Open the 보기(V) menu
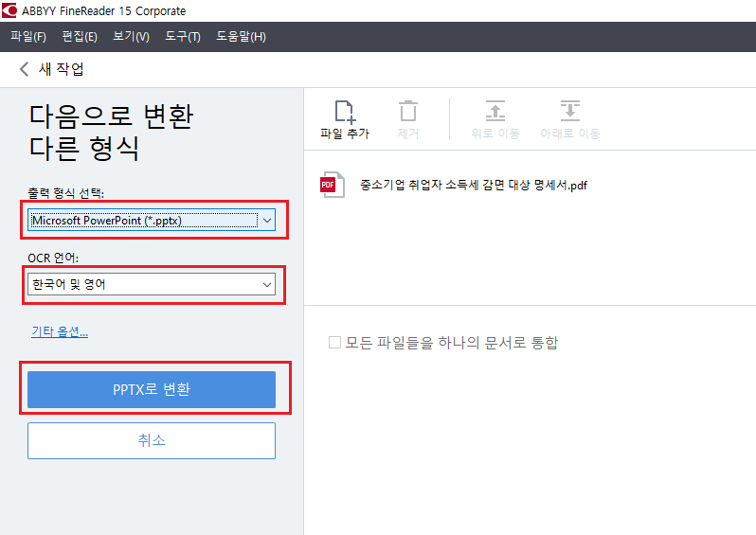The image size is (756, 535). [131, 37]
